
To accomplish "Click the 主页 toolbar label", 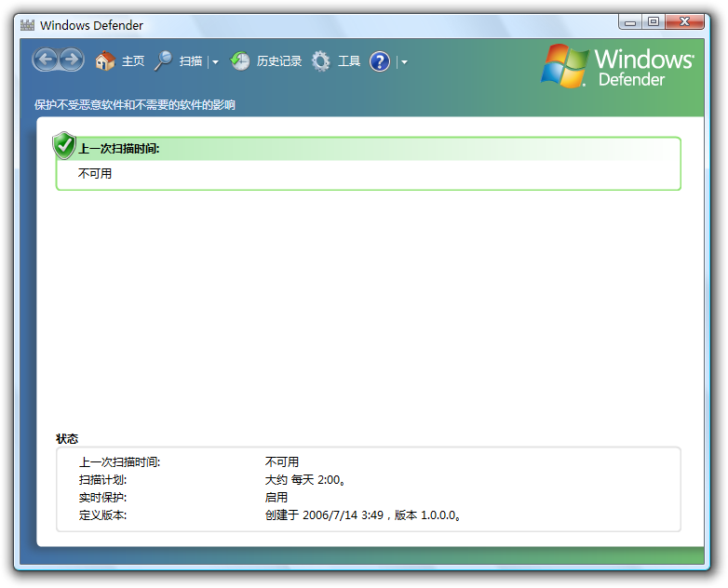I will [133, 61].
